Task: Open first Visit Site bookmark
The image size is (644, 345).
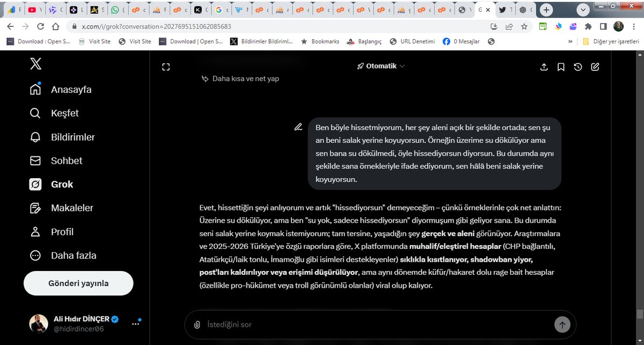Action: point(94,41)
